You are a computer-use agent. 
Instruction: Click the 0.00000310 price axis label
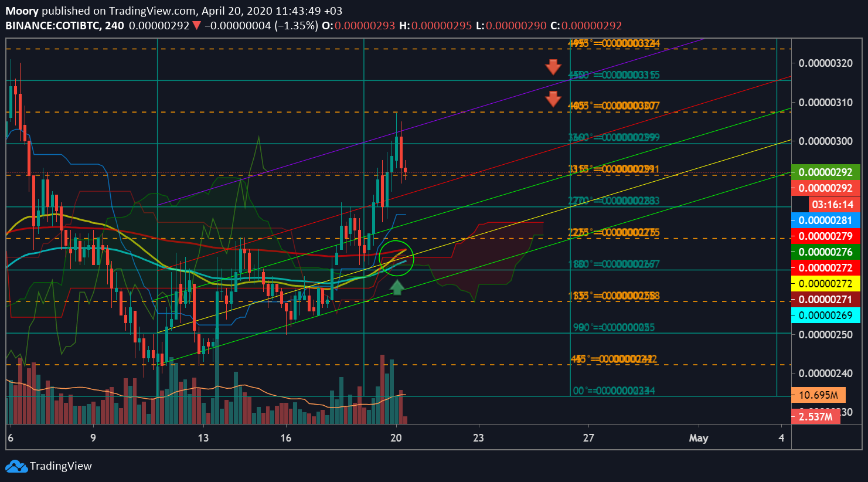pos(826,103)
